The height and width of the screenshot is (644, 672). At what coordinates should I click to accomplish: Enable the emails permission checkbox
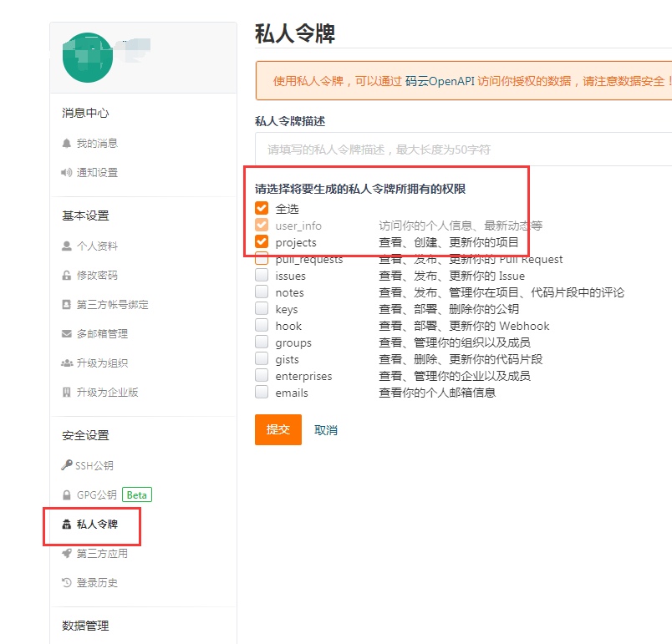click(262, 392)
